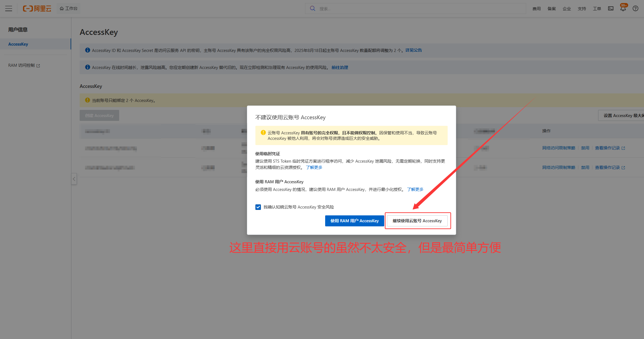Open the 工作台 home workbench button
This screenshot has width=644, height=339.
coord(69,9)
